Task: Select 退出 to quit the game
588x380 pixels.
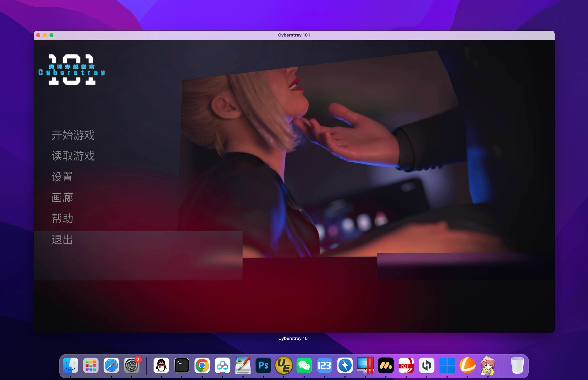Action: pyautogui.click(x=62, y=239)
